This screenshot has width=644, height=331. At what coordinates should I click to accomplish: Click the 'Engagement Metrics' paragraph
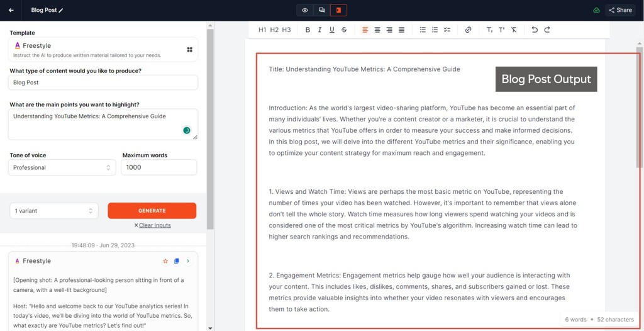point(419,292)
